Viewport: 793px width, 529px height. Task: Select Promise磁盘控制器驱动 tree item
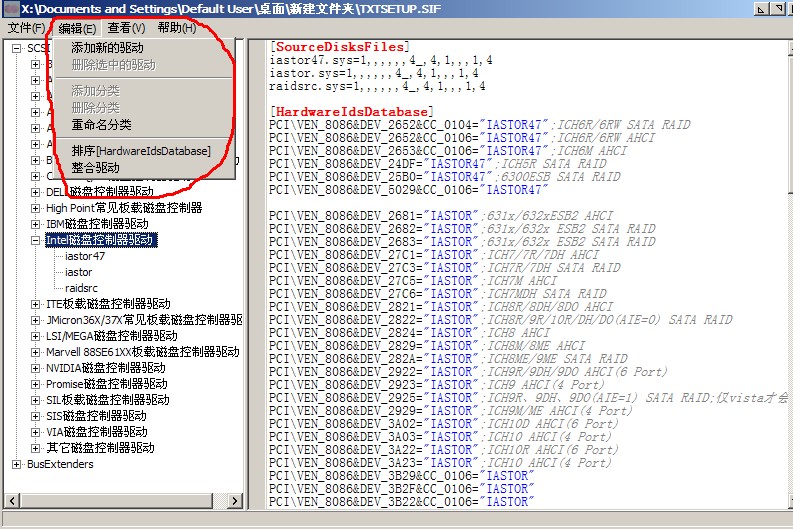pyautogui.click(x=106, y=384)
